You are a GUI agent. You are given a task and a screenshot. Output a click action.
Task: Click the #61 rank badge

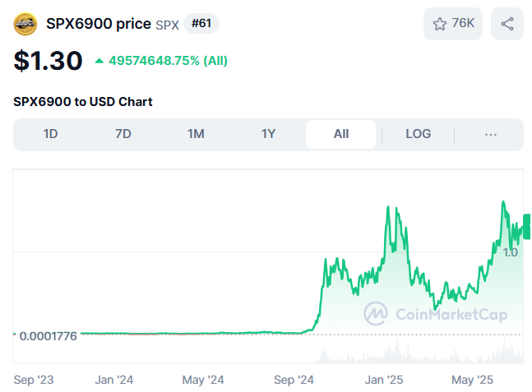(201, 24)
